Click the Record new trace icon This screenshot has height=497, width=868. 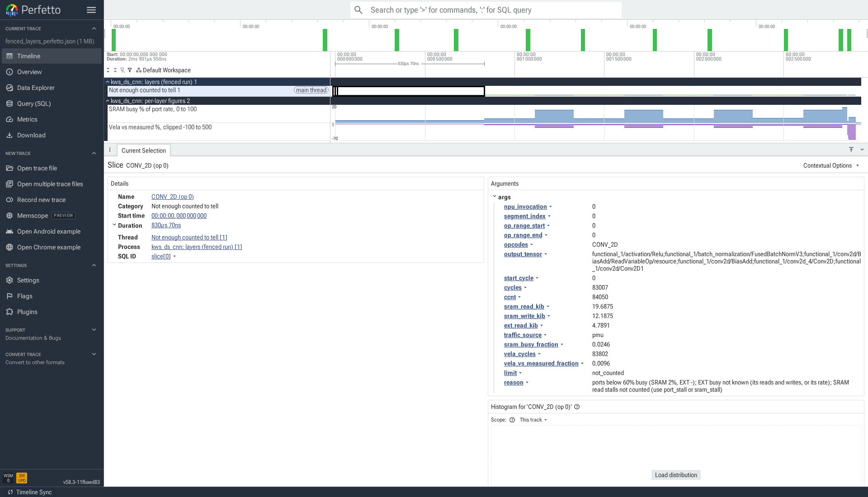pyautogui.click(x=9, y=200)
